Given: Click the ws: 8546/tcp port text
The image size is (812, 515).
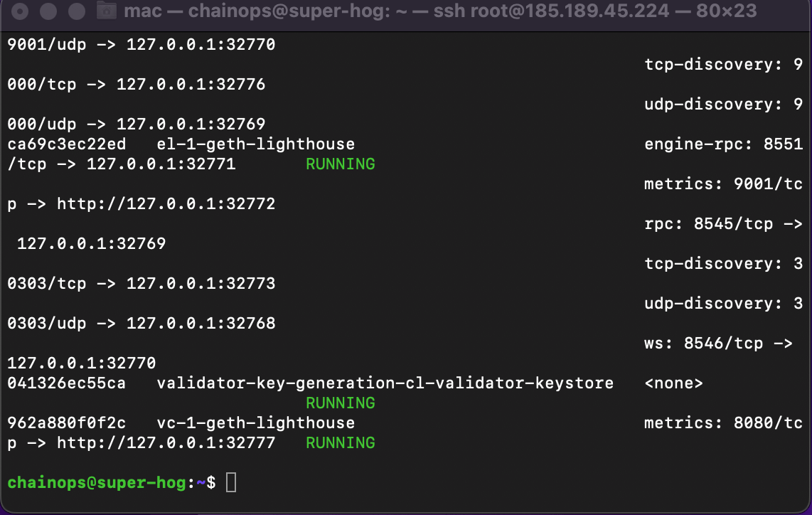Looking at the screenshot, I should click(718, 344).
